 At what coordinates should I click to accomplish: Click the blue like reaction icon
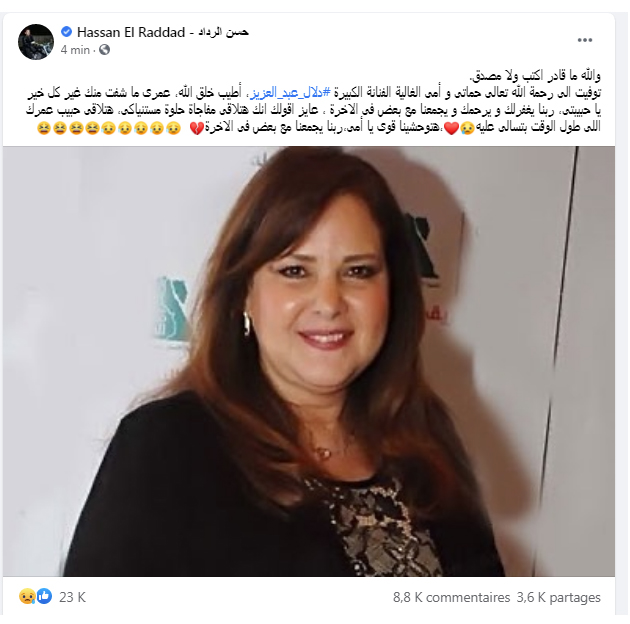pyautogui.click(x=44, y=596)
